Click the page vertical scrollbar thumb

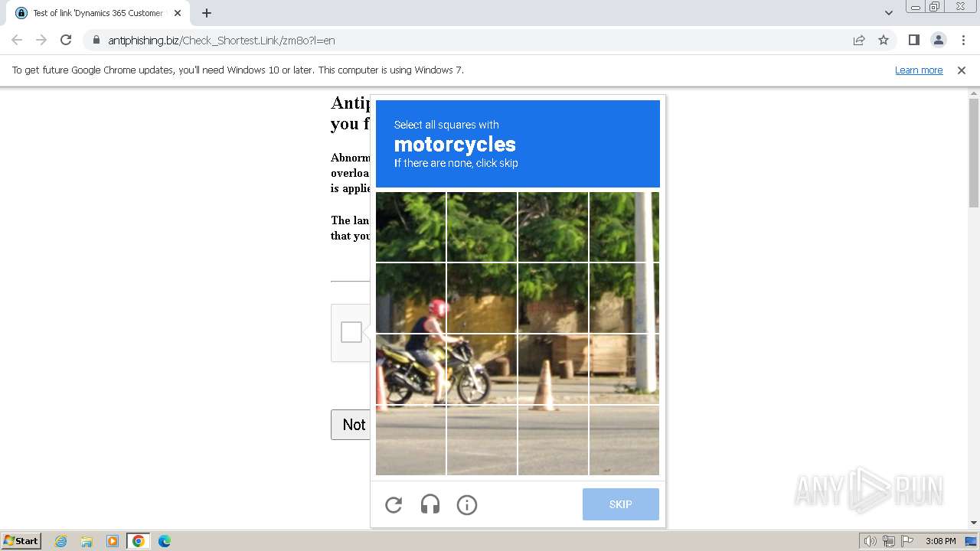(x=974, y=153)
